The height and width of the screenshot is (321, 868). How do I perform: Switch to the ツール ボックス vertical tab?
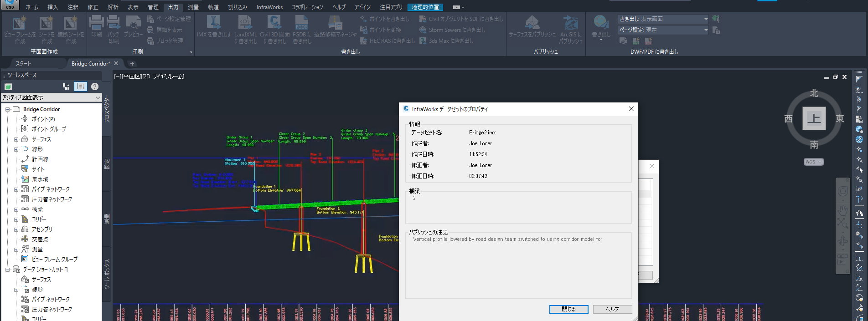tap(107, 274)
